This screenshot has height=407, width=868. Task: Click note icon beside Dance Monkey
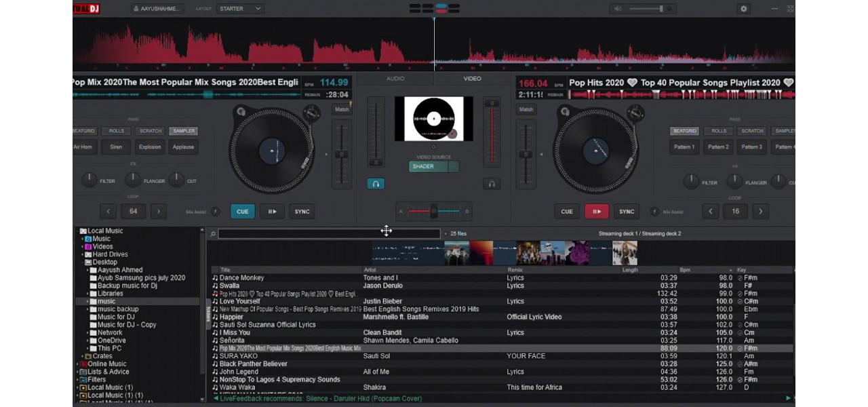215,277
